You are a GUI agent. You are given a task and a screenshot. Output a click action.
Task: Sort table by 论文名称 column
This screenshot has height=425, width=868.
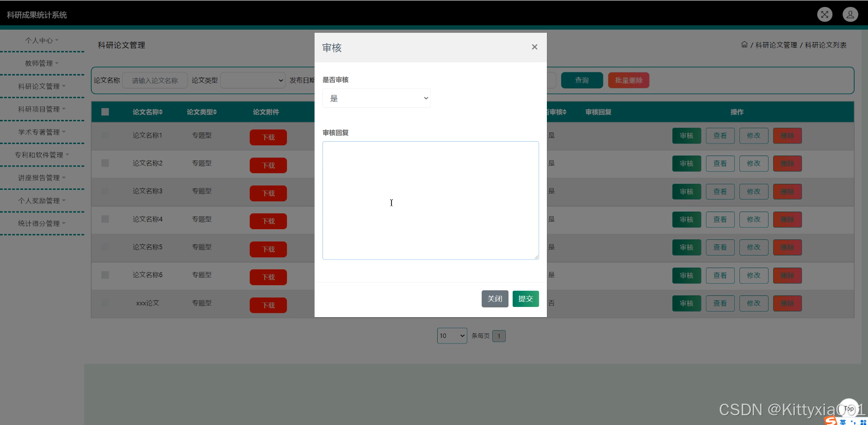click(x=148, y=112)
